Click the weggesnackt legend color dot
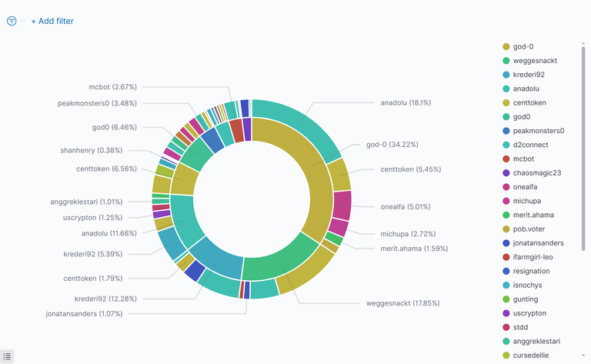 click(506, 61)
